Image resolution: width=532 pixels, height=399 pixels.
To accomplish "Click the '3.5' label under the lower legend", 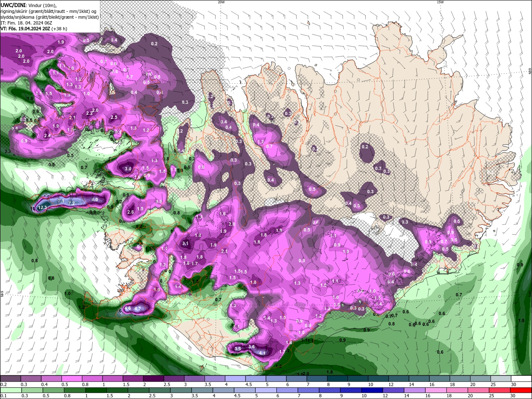I will click(195, 396).
